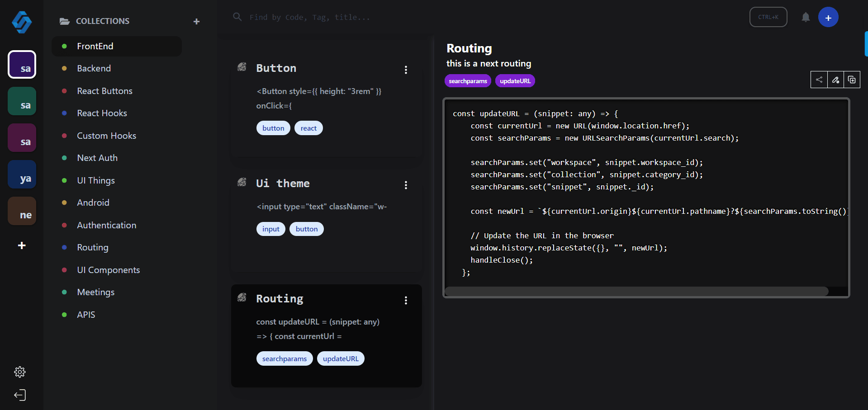Click the share icon above the code
This screenshot has height=410, width=868.
pos(819,80)
